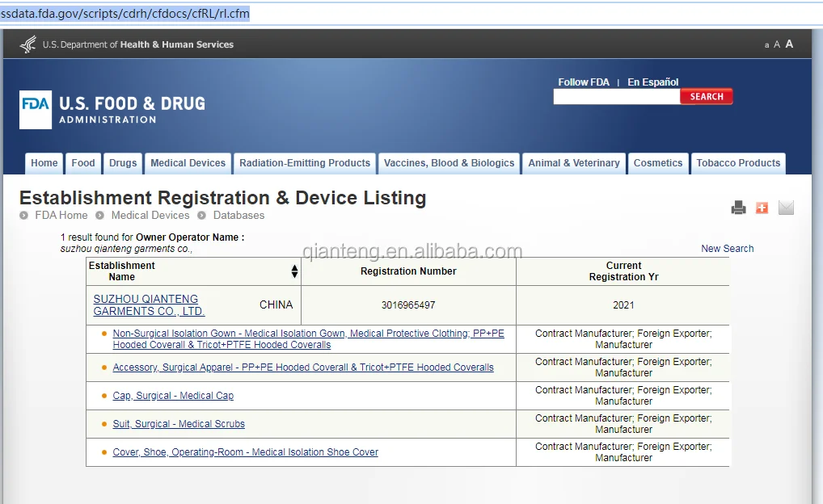823x504 pixels.
Task: Click the Follow FDA link
Action: click(584, 82)
